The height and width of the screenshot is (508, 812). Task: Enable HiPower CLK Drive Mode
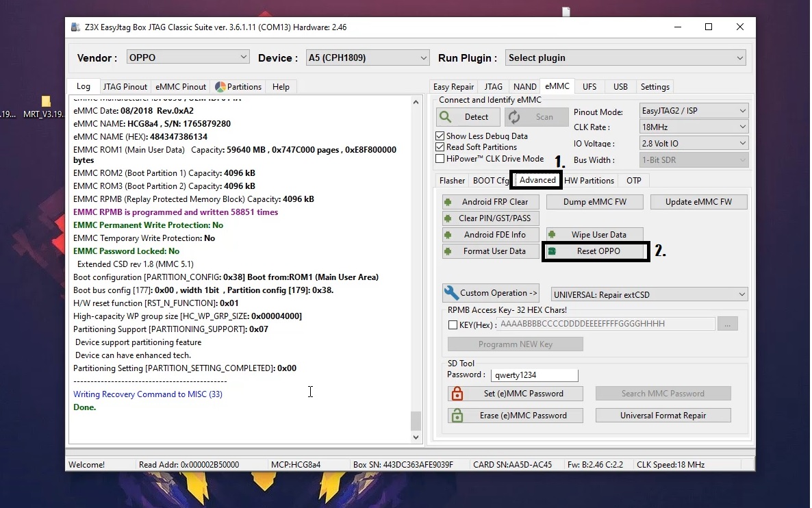(x=440, y=158)
